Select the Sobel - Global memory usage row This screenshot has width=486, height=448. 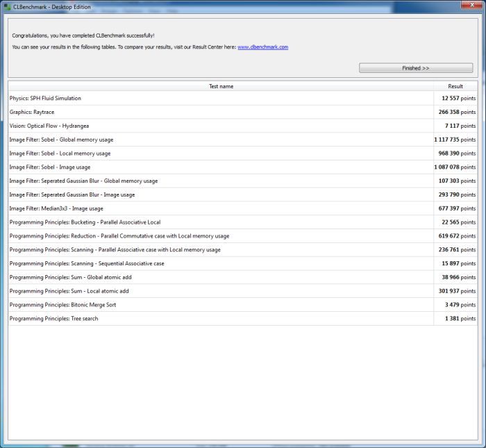[x=243, y=140]
